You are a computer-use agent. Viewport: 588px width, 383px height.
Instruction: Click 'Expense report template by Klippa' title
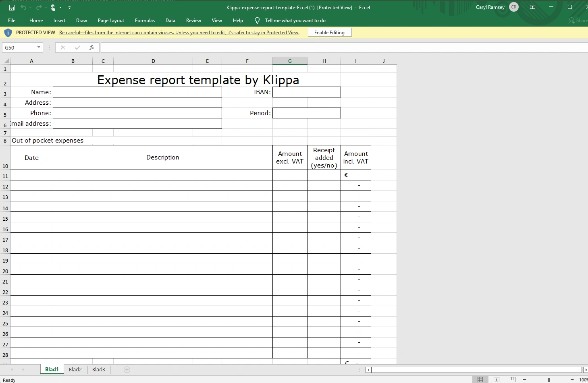click(x=198, y=80)
